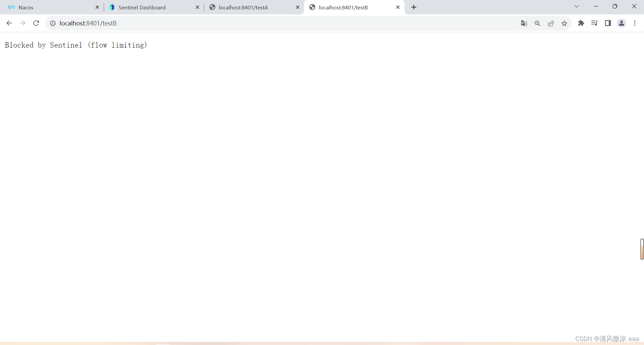
Task: Open Chrome's three-dot menu
Action: click(635, 23)
